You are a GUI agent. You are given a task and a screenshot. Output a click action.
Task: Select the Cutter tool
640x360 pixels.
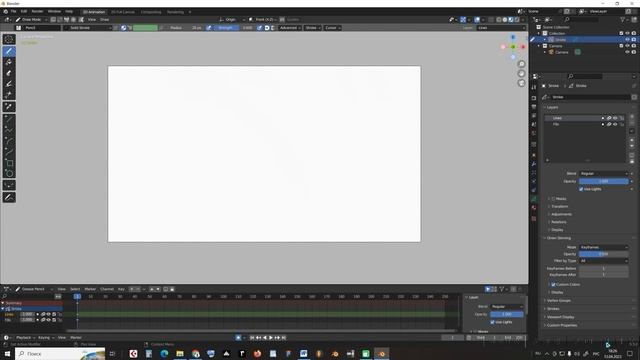coord(9,95)
